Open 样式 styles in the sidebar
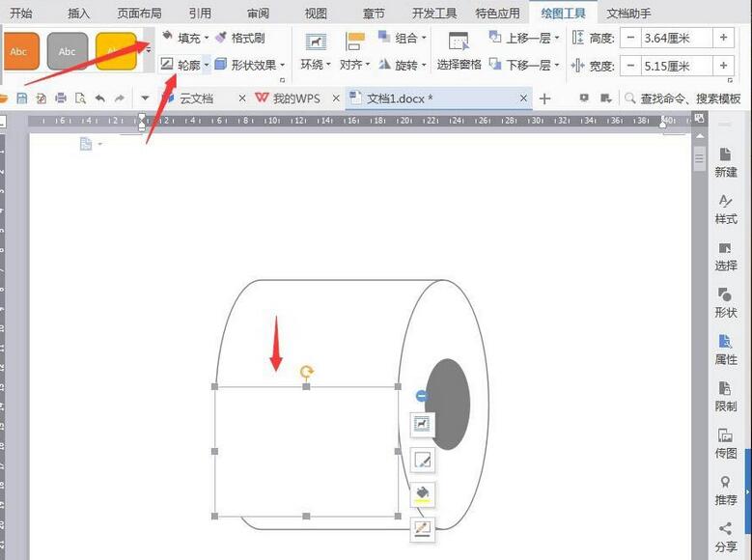Viewport: 752px width, 560px height. point(725,210)
